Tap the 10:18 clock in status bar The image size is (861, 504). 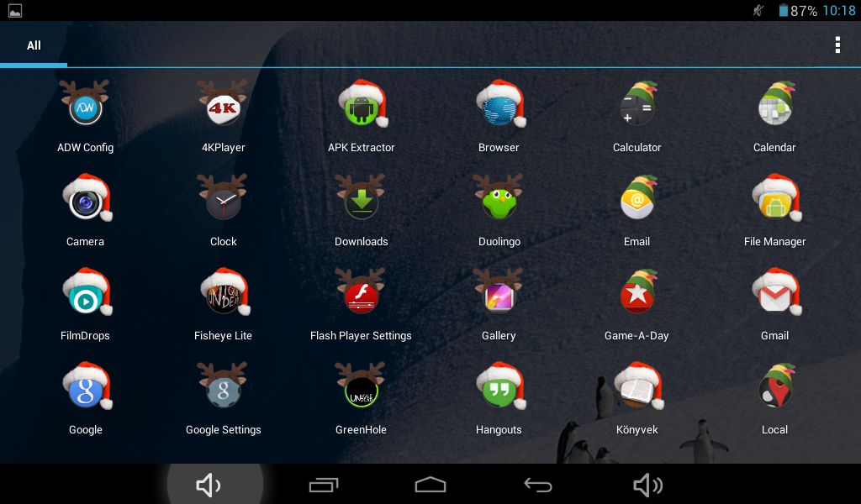839,10
